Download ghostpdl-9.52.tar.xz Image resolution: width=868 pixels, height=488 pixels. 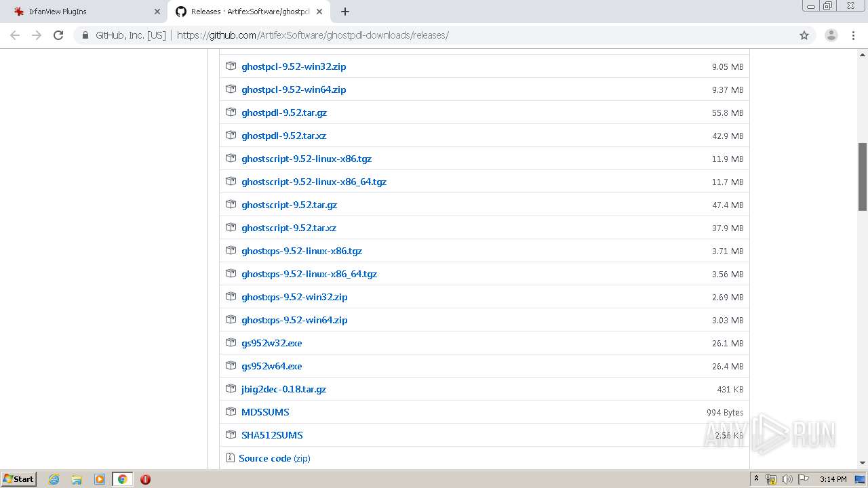point(283,136)
